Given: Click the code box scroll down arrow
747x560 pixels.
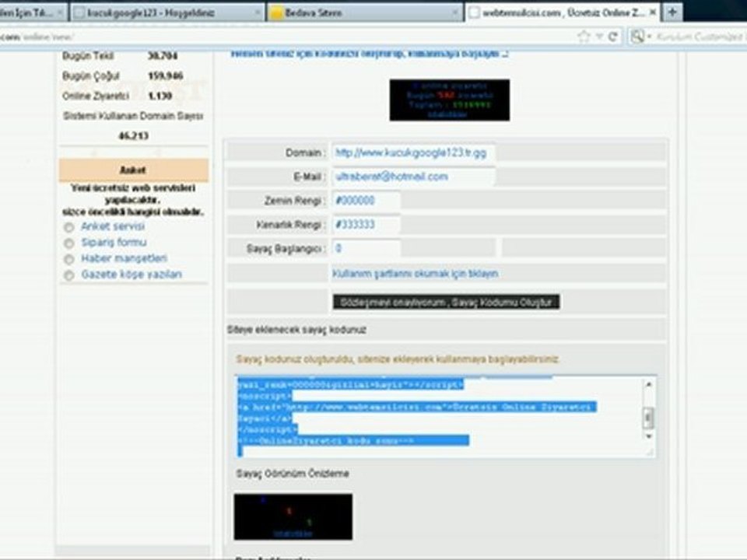Looking at the screenshot, I should tap(648, 436).
